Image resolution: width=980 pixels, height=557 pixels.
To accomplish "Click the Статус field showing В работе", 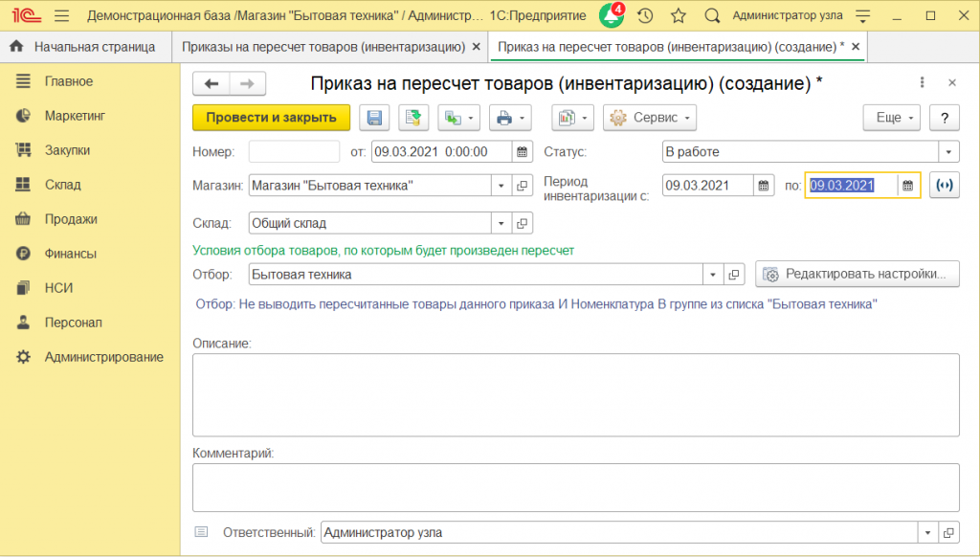I will 801,152.
